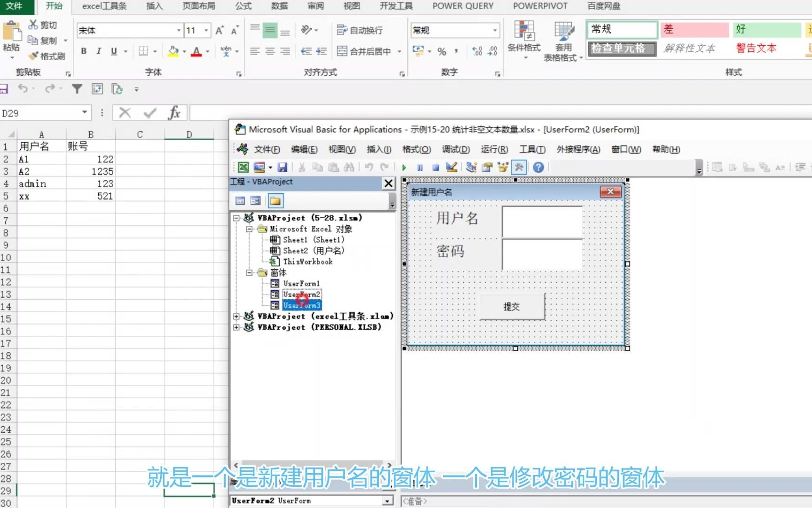Image resolution: width=812 pixels, height=508 pixels.
Task: Click the yellow fill color swatch button
Action: 173,51
